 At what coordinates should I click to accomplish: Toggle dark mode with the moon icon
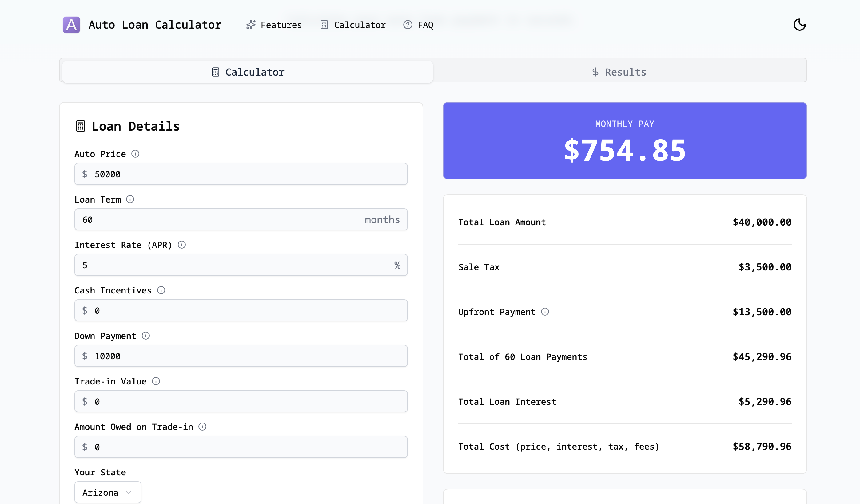(800, 24)
